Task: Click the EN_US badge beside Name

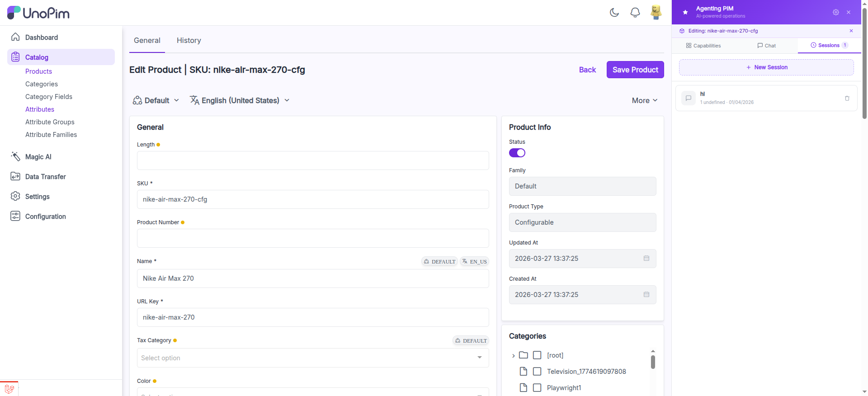Action: [x=474, y=261]
